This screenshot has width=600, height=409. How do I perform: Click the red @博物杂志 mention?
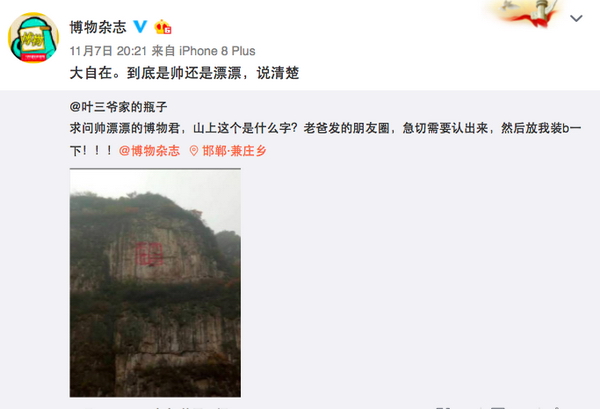pos(149,151)
